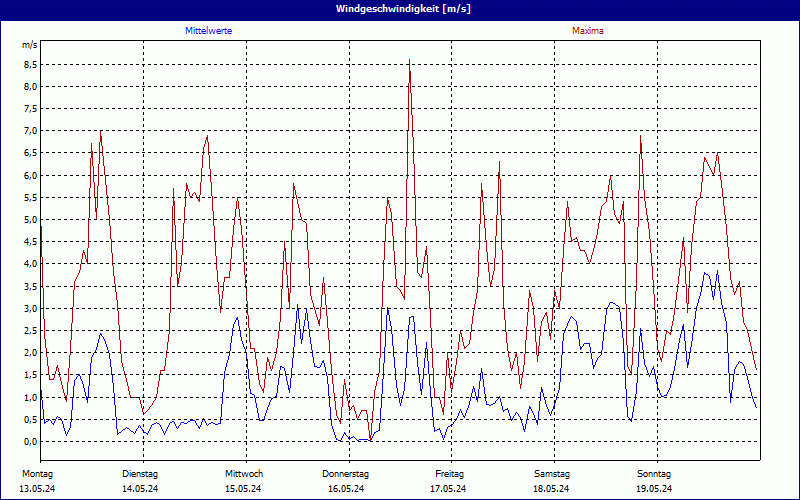Image resolution: width=800 pixels, height=500 pixels.
Task: Select the Donnerstag day label
Action: (x=346, y=473)
